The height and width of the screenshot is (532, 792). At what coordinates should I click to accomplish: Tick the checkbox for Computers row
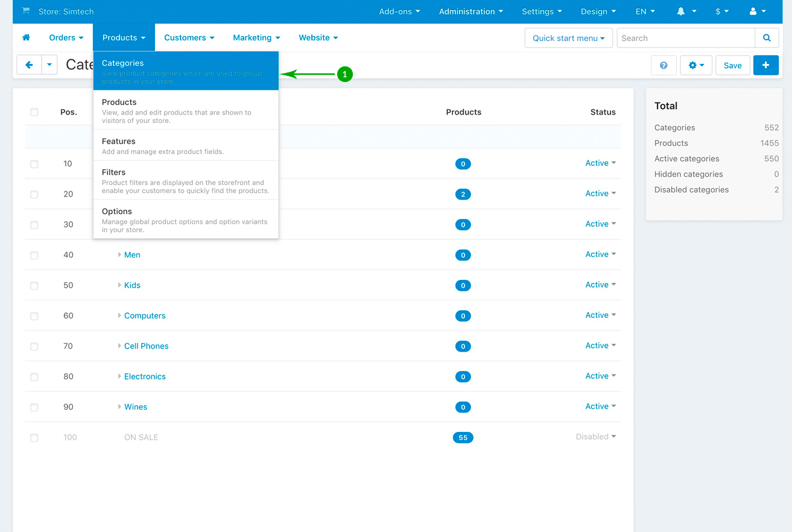click(34, 316)
